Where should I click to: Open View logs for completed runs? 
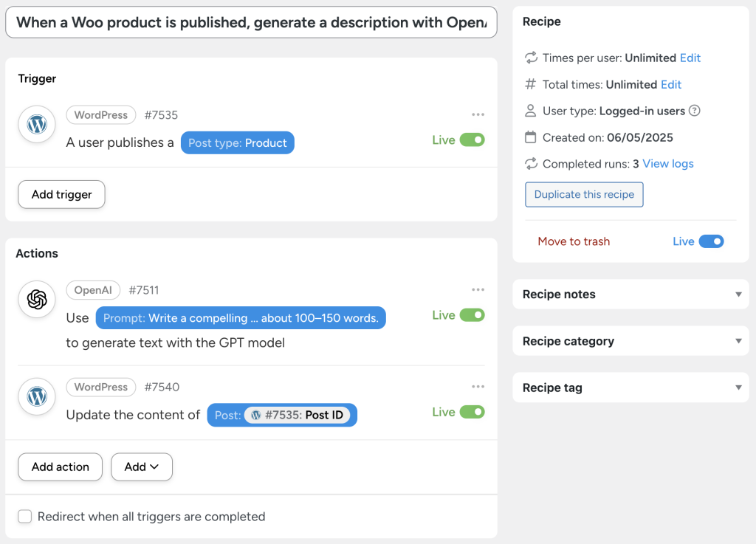[x=667, y=163]
